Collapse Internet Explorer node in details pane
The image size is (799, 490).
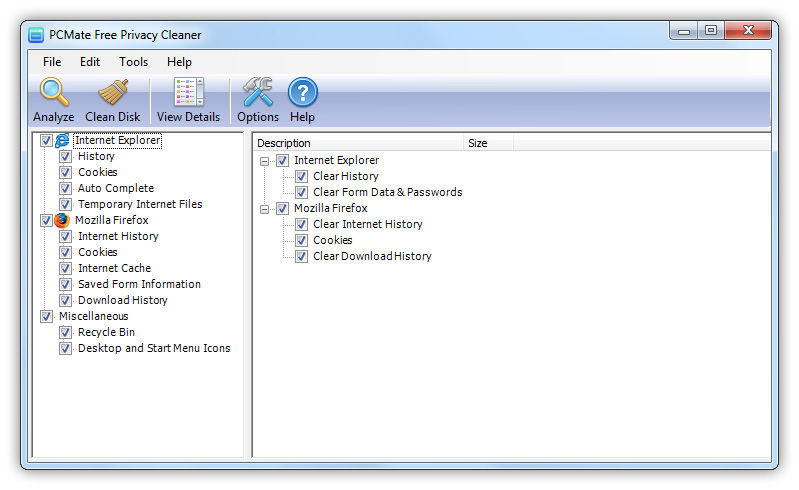pyautogui.click(x=265, y=160)
